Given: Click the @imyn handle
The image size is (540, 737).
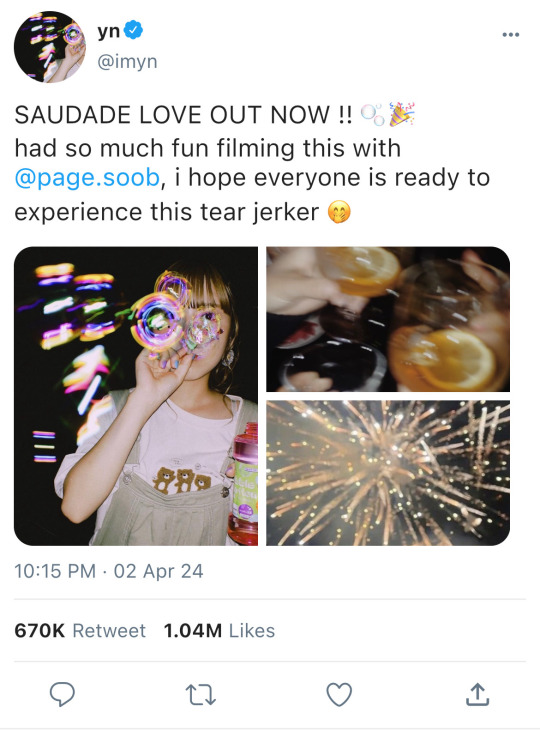Looking at the screenshot, I should [127, 62].
